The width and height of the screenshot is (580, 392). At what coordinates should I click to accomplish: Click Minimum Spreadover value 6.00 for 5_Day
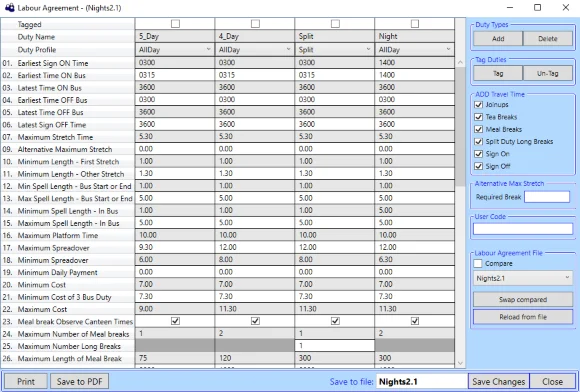175,260
